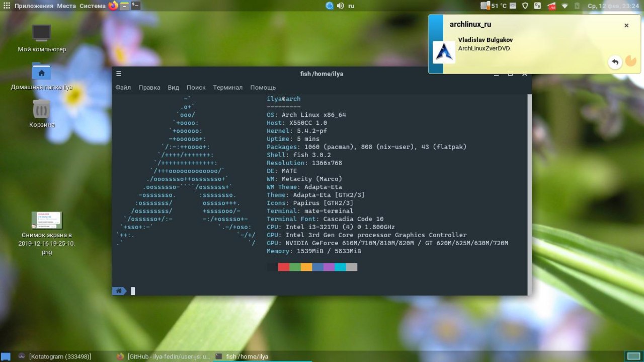Launch Firefox from the top panel
Image resolution: width=644 pixels, height=362 pixels.
113,6
